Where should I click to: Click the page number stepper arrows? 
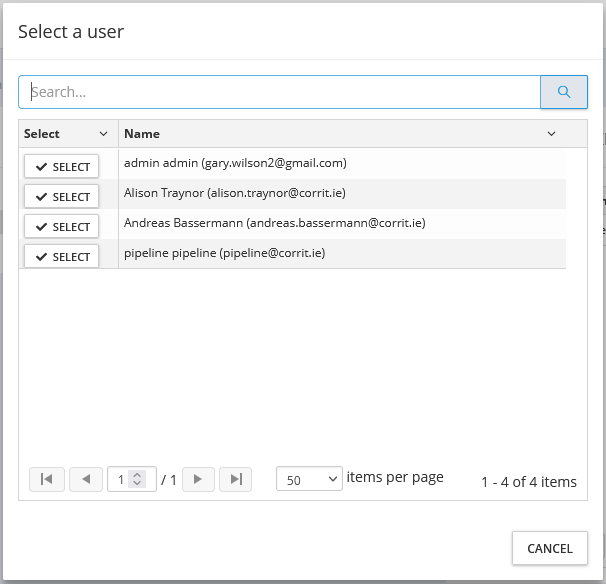(138, 479)
